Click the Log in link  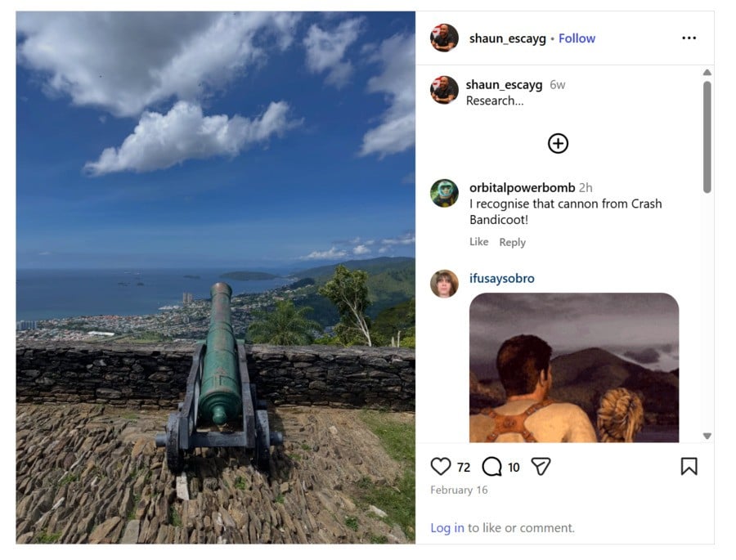pos(447,528)
